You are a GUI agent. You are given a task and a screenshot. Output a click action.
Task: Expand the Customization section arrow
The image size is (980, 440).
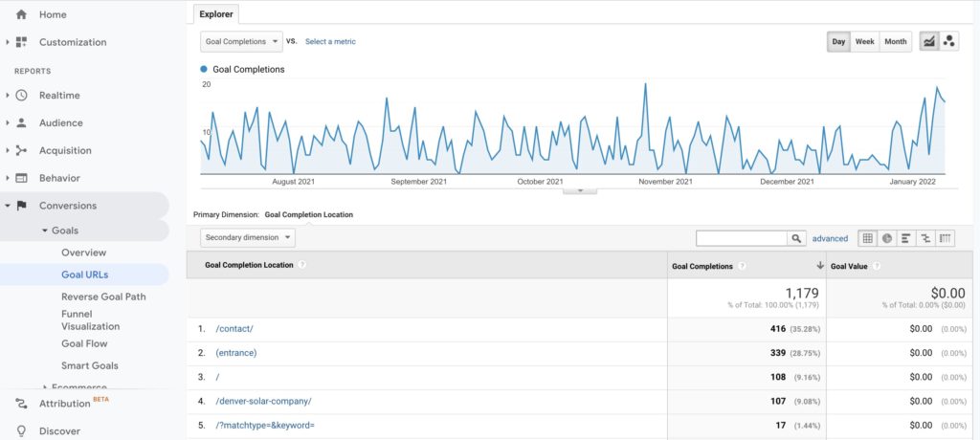click(x=8, y=42)
